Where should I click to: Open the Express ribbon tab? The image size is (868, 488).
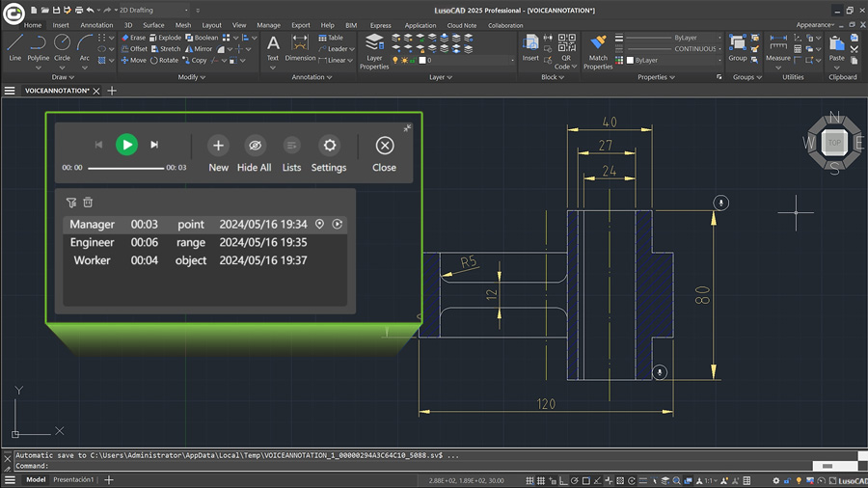coord(380,25)
